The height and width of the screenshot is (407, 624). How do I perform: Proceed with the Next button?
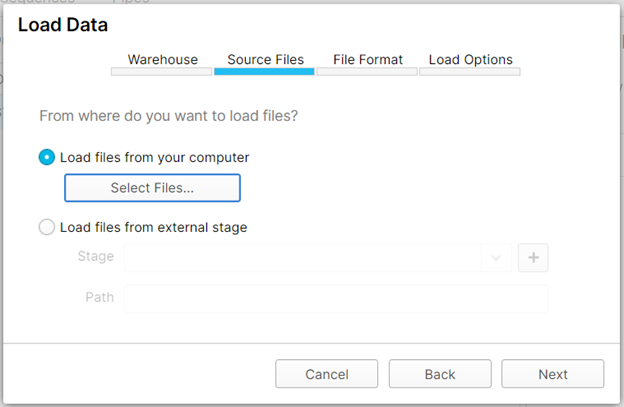553,374
